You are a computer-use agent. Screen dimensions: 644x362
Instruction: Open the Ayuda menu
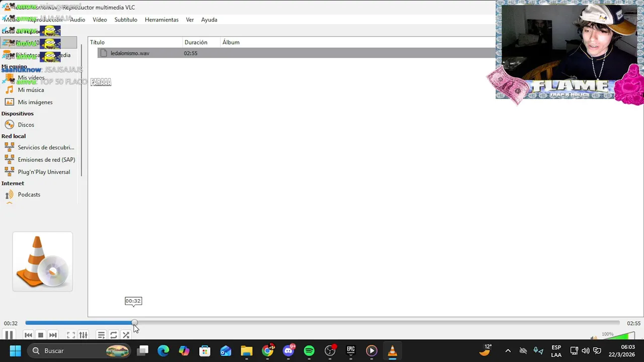pos(209,20)
